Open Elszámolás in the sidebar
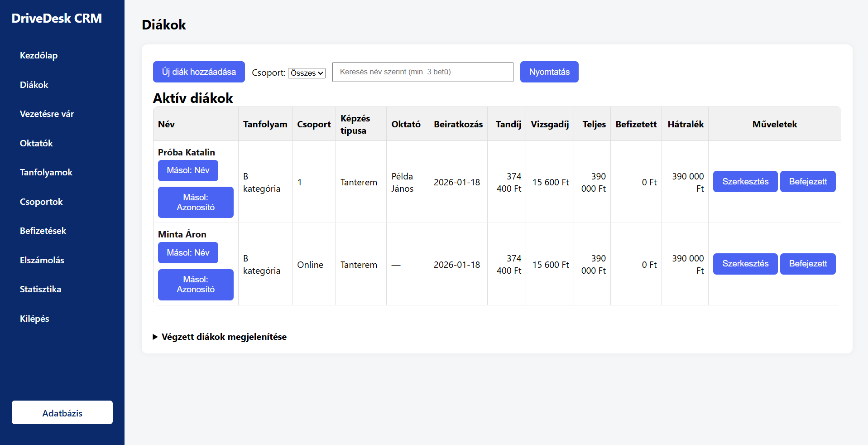The width and height of the screenshot is (868, 445). pos(42,260)
